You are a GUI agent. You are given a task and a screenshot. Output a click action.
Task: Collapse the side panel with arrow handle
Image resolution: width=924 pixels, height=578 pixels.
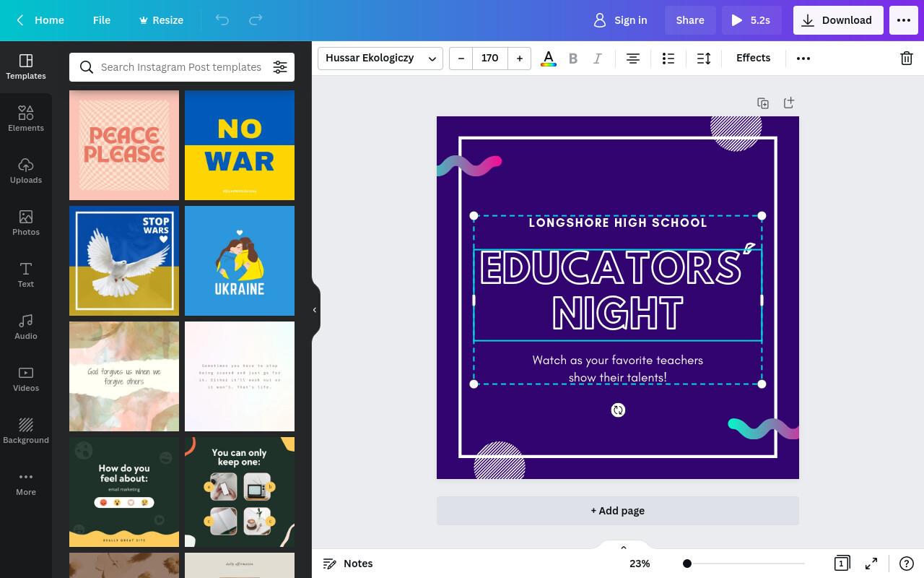tap(315, 310)
